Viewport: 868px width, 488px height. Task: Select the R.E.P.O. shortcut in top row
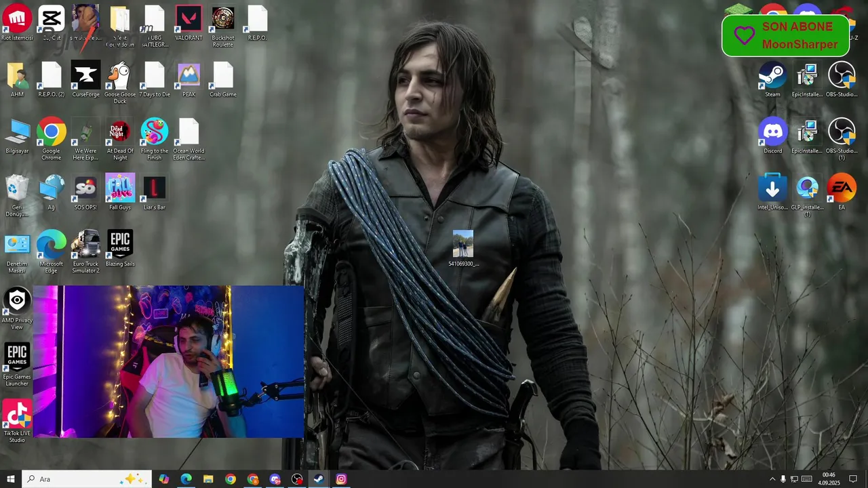[x=258, y=19]
